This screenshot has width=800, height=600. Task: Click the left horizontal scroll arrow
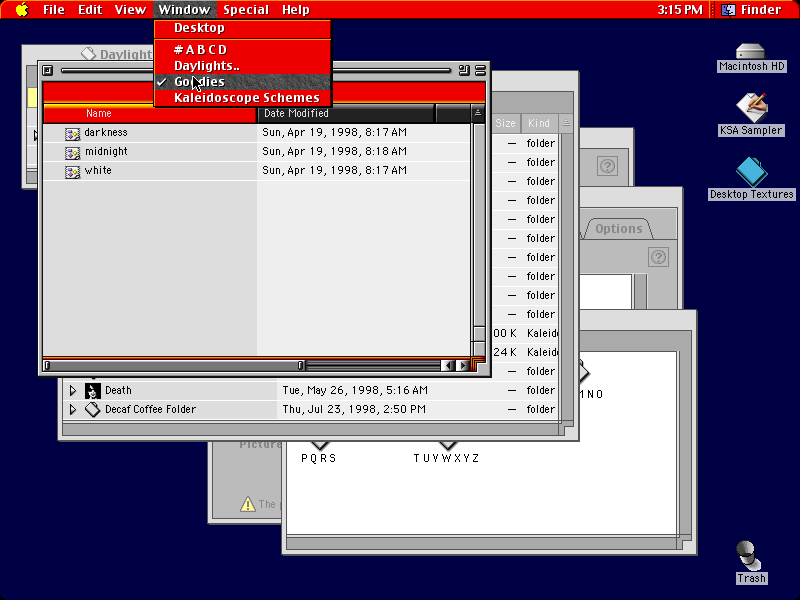[448, 365]
